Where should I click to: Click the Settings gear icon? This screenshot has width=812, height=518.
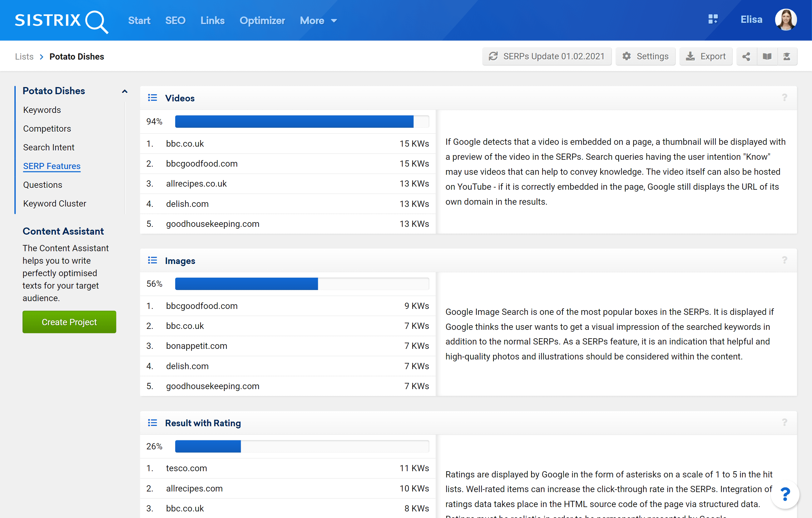click(626, 56)
